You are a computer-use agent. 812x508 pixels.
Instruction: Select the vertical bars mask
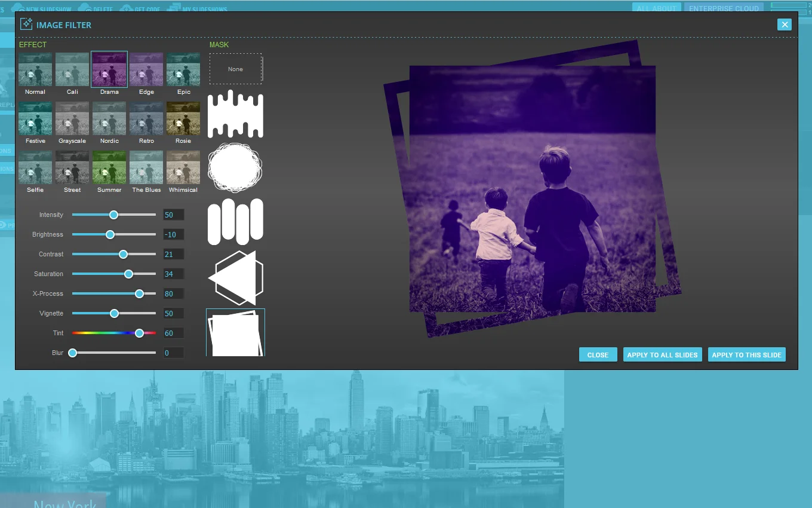235,221
